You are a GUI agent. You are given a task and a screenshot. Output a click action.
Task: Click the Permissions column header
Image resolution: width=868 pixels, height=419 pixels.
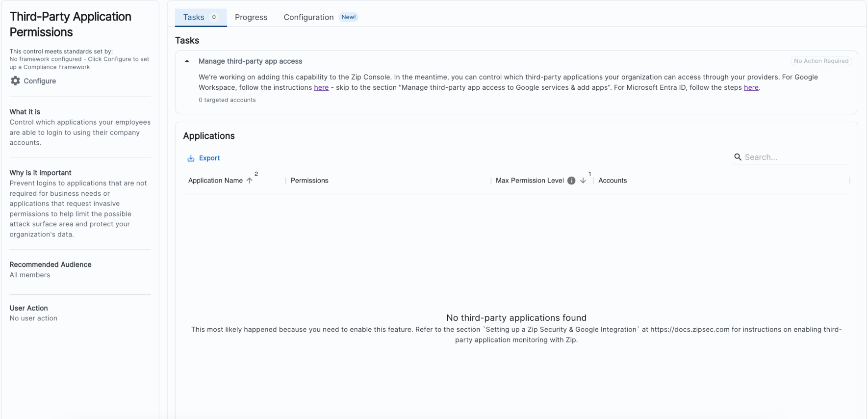point(309,181)
